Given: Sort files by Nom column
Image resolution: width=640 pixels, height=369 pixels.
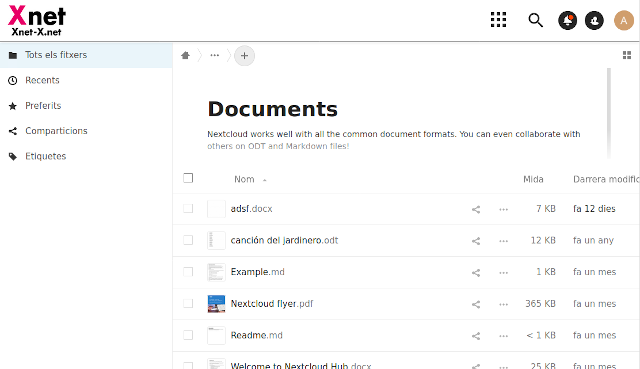Looking at the screenshot, I should point(244,179).
